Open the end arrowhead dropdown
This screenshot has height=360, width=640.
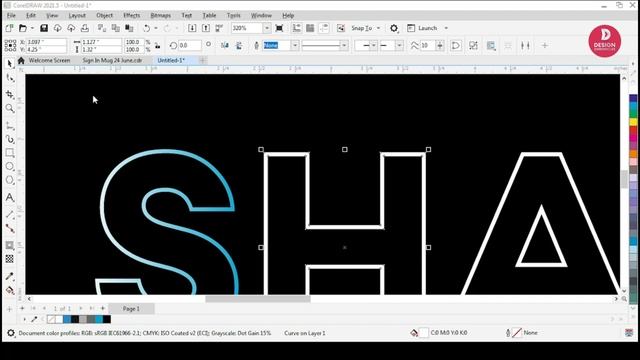400,45
